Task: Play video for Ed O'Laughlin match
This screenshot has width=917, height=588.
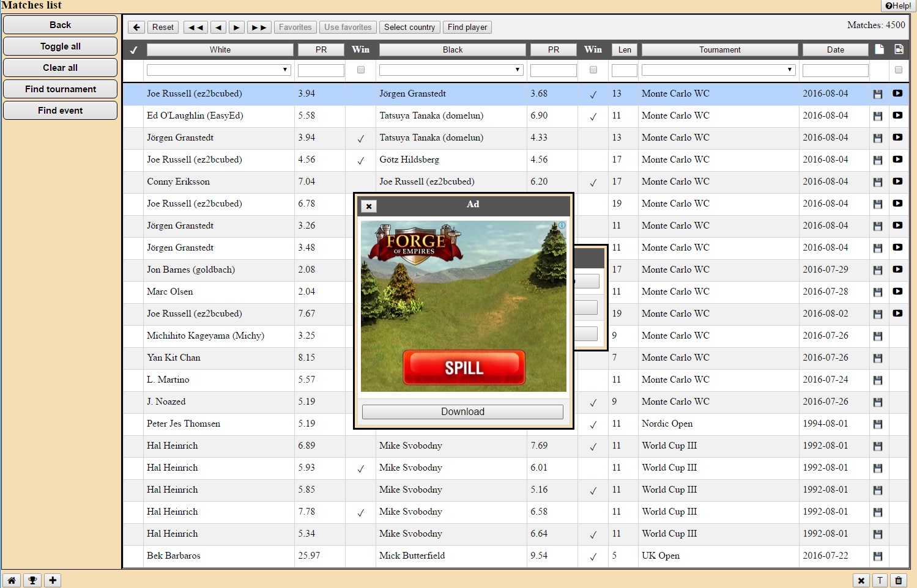Action: coord(897,116)
